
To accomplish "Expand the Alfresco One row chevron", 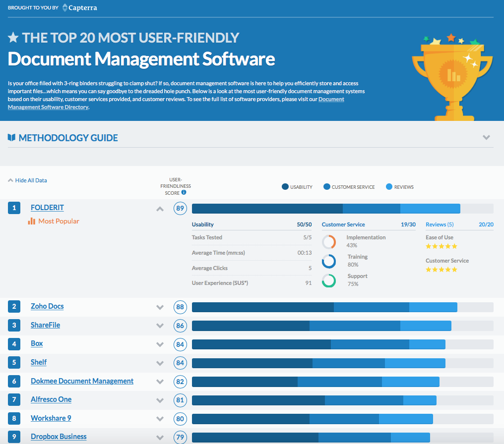I will [160, 400].
